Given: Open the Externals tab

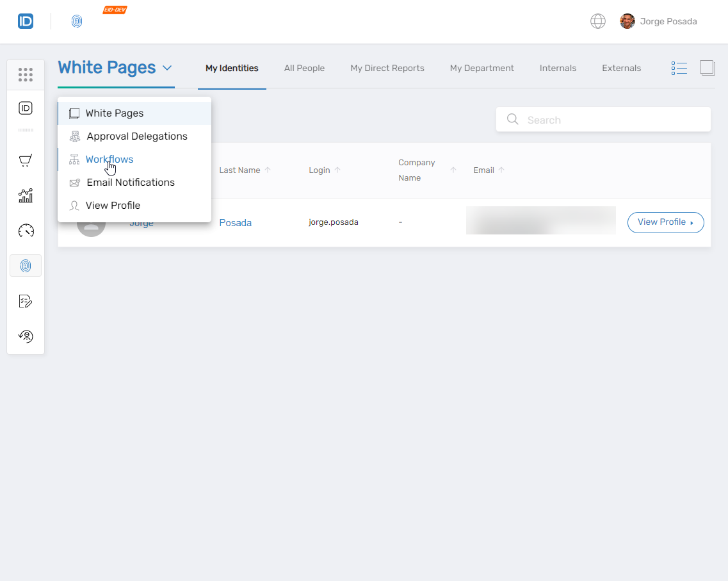Looking at the screenshot, I should [x=621, y=67].
